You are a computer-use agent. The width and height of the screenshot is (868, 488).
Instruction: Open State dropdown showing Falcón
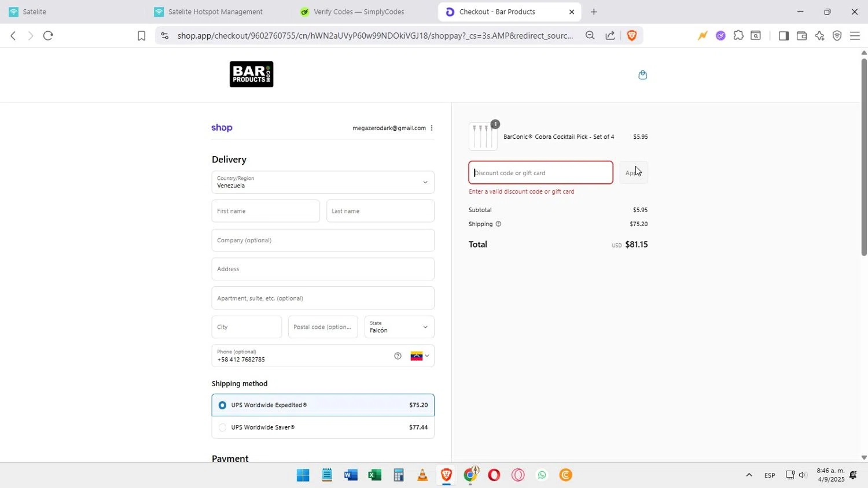tap(399, 327)
